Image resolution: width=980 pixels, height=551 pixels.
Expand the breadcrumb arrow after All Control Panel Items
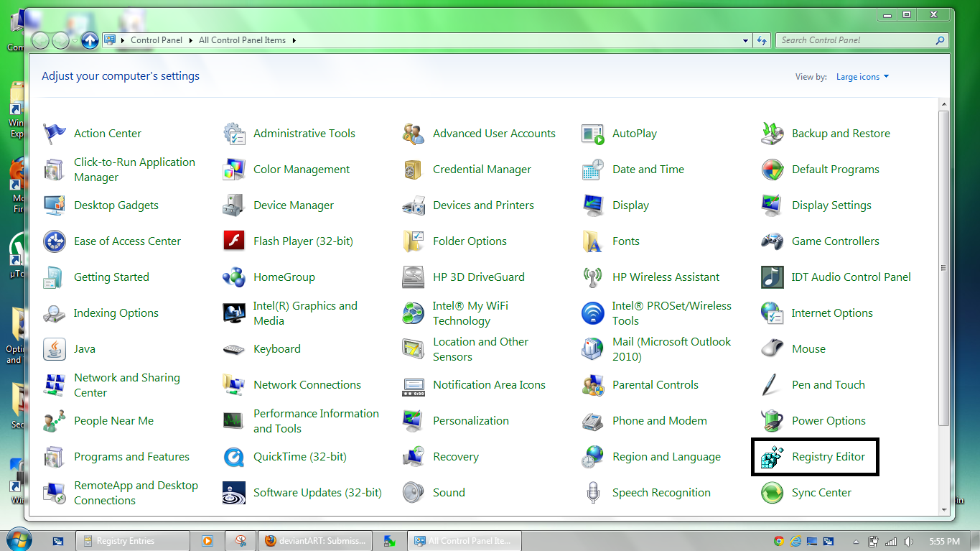pyautogui.click(x=294, y=40)
